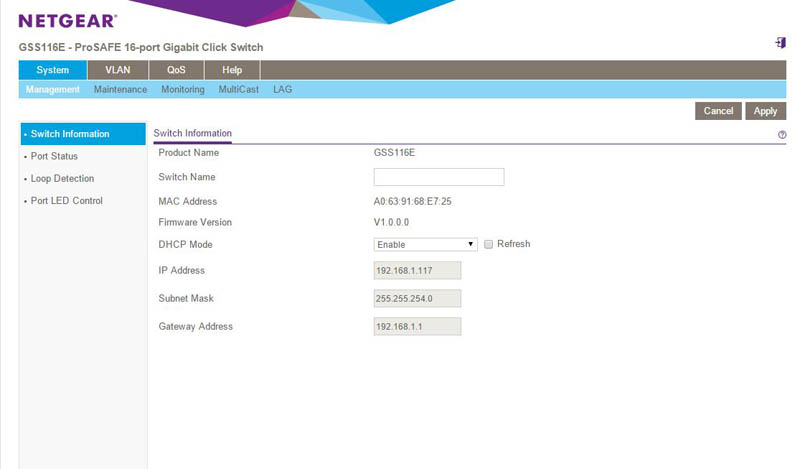This screenshot has height=469, width=800.
Task: Click the page title GSS116E ProSAFE Switch
Action: coord(141,47)
